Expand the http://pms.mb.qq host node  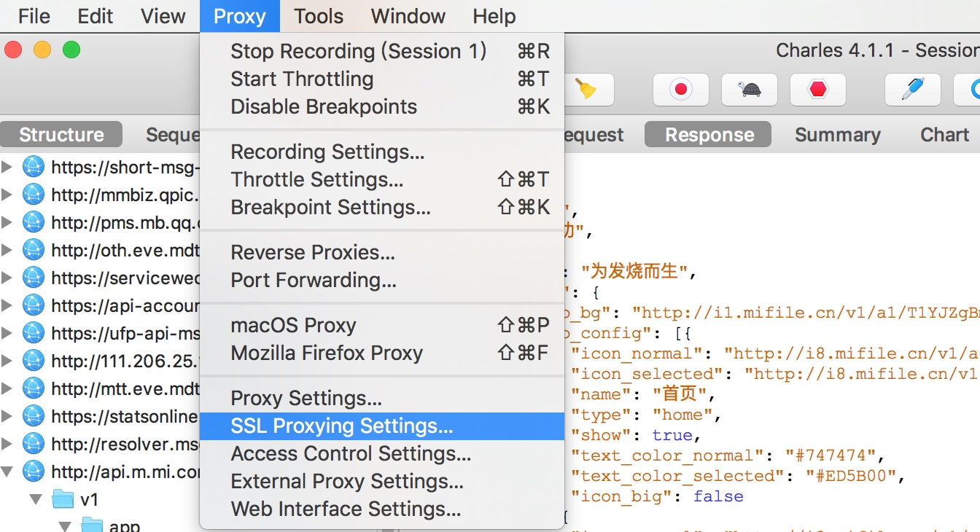tap(7, 223)
